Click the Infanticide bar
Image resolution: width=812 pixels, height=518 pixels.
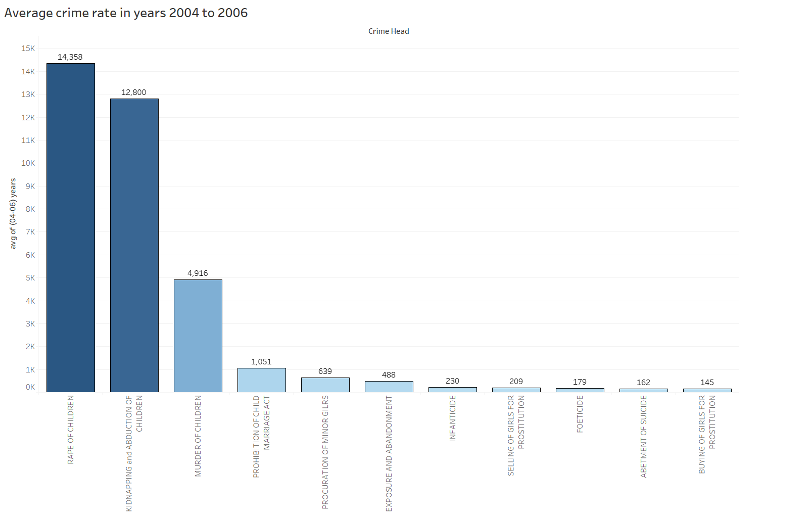453,390
